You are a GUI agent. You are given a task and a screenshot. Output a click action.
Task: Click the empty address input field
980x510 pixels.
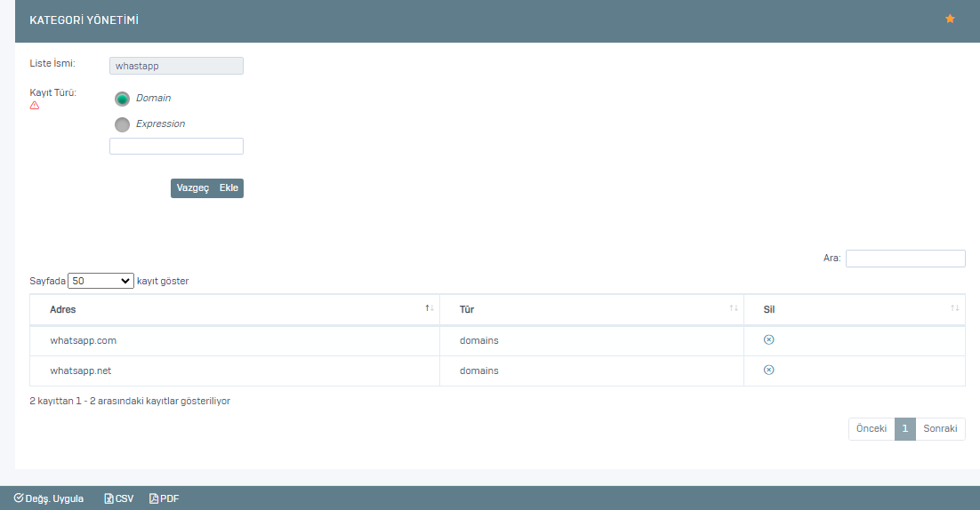(176, 146)
